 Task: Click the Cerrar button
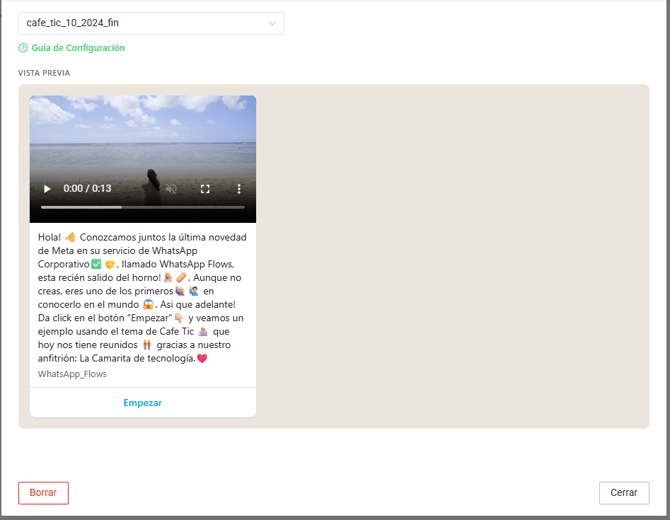coord(624,493)
